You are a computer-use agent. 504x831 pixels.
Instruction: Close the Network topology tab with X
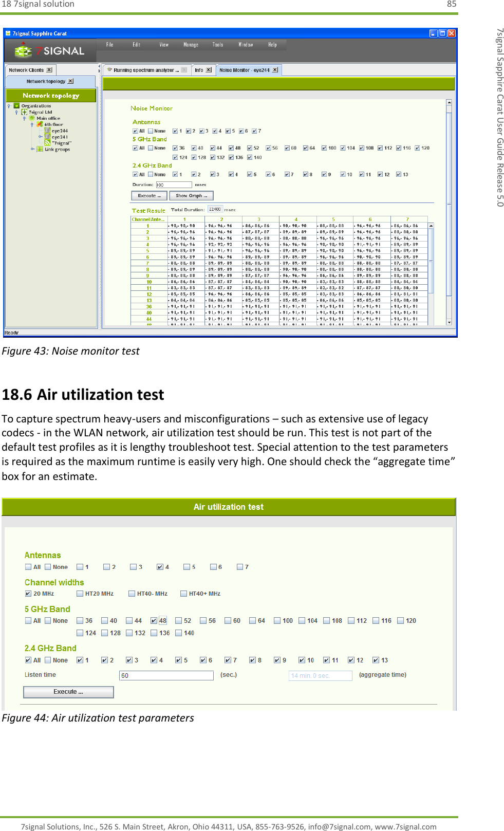[x=71, y=81]
